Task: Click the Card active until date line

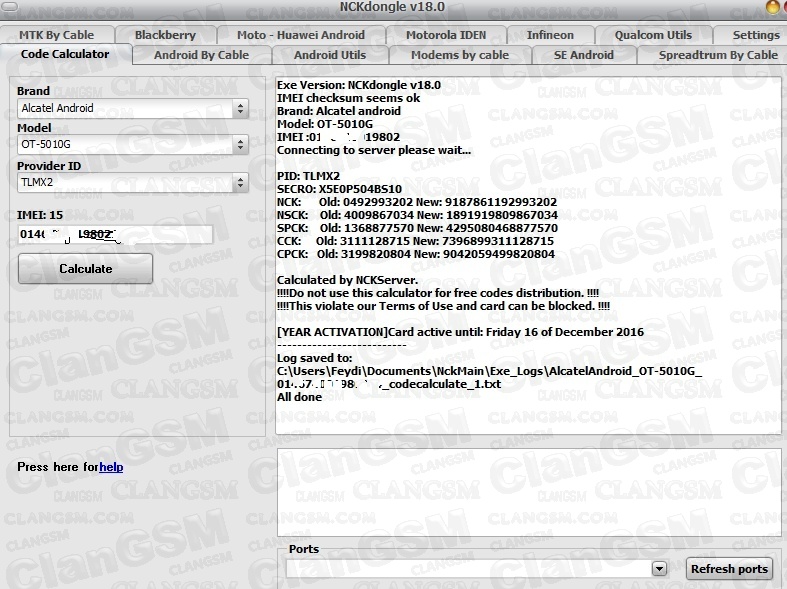Action: point(460,332)
